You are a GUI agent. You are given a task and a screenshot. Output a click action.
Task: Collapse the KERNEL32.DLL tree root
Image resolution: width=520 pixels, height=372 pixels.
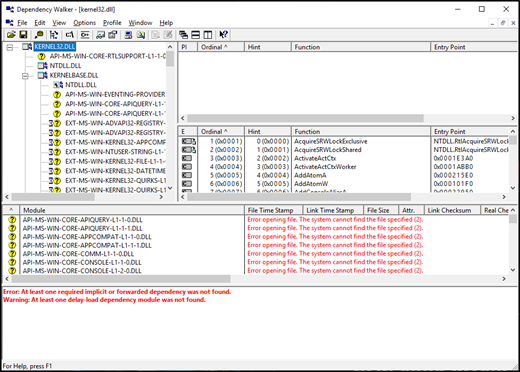(x=10, y=47)
